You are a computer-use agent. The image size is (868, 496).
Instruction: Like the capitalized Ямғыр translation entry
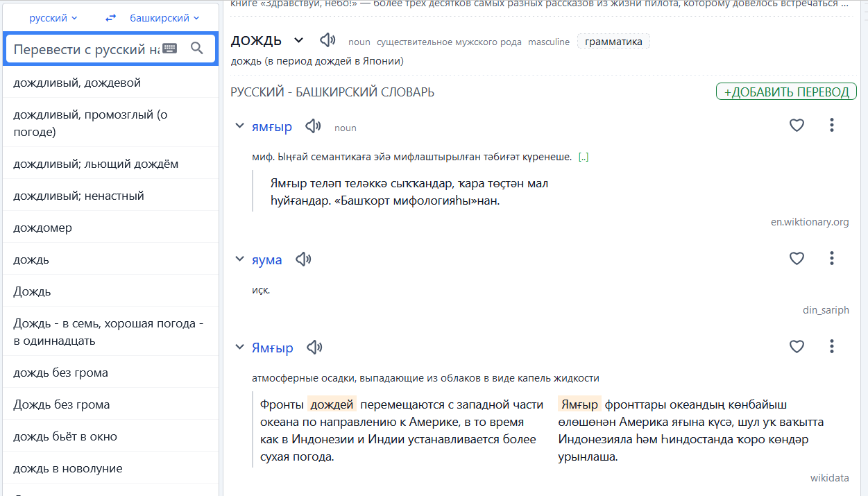click(x=797, y=347)
